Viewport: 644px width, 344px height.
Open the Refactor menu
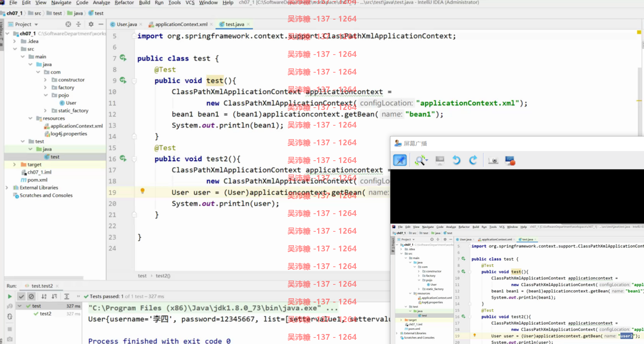(124, 3)
